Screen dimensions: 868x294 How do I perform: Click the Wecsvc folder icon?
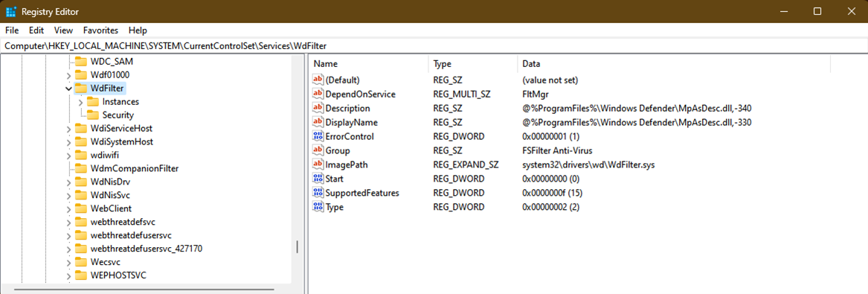pos(81,262)
